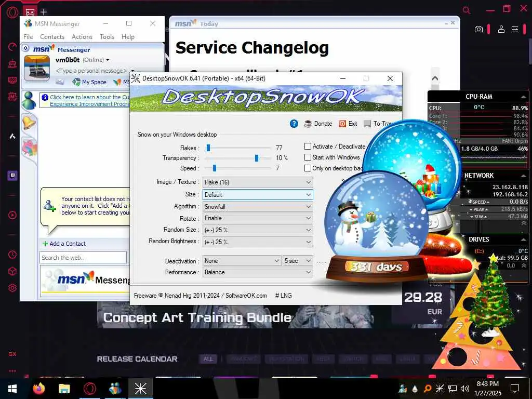Open Opera profile person icon

[501, 29]
